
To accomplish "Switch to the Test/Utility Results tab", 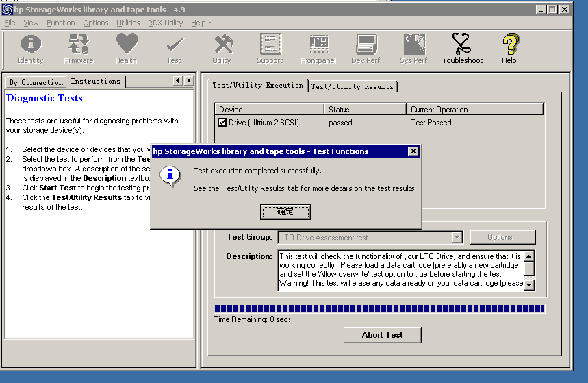I will coord(352,86).
